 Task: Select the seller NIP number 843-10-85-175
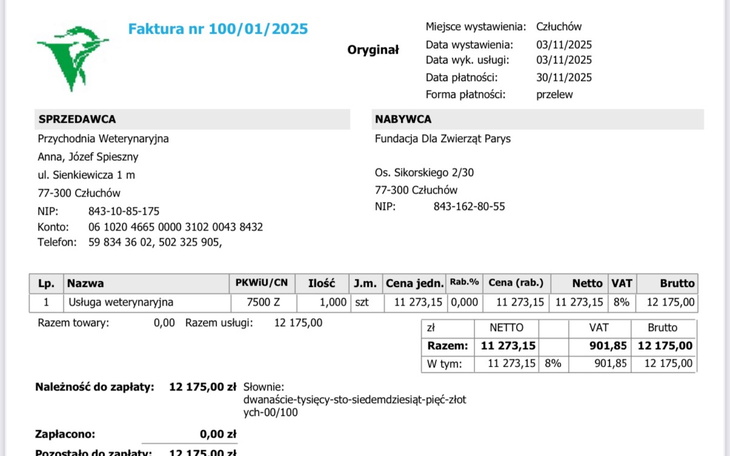(124, 211)
